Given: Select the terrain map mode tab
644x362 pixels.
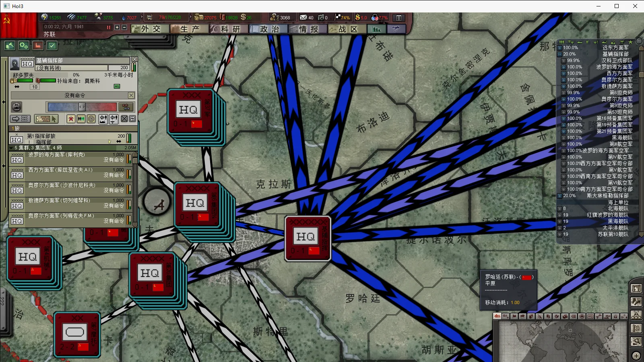Looking at the screenshot, I should 497,316.
